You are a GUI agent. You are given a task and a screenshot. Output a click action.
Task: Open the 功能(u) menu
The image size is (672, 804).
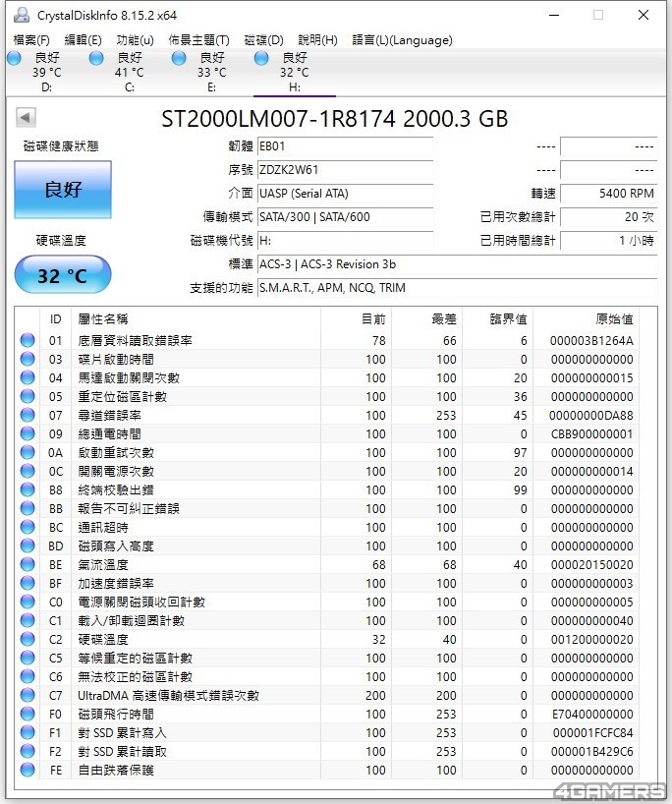click(x=135, y=40)
